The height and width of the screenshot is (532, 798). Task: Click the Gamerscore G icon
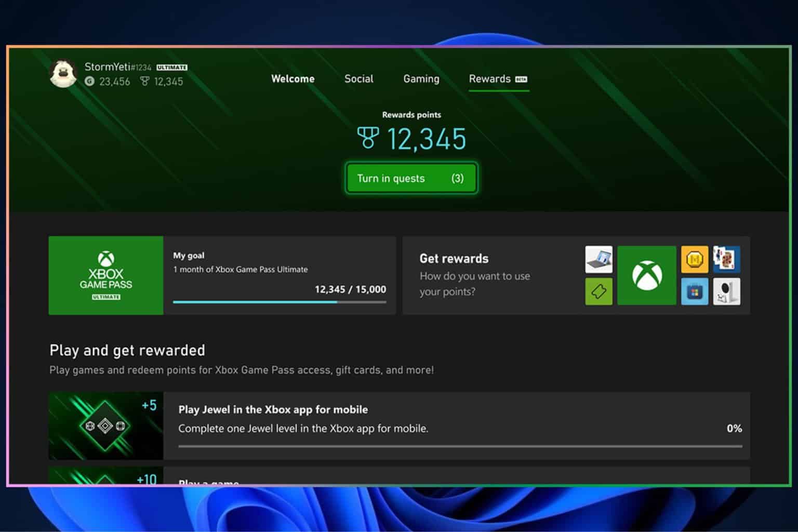pos(89,81)
